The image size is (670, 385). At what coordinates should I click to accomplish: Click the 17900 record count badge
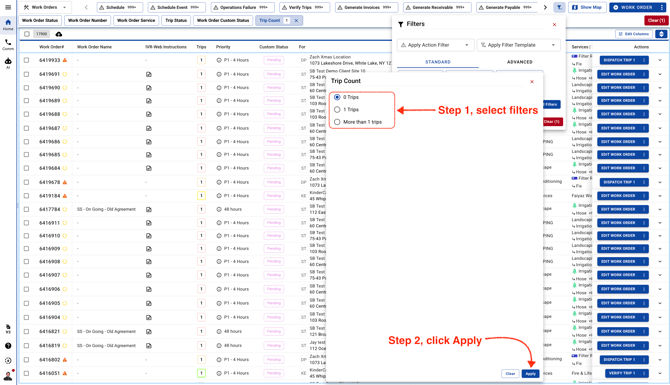click(x=41, y=34)
